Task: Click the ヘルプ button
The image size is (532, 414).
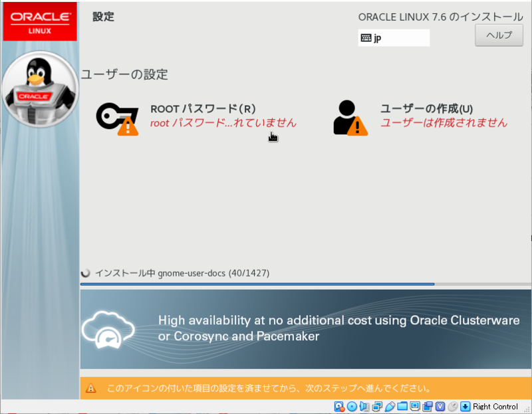Action: [x=499, y=35]
